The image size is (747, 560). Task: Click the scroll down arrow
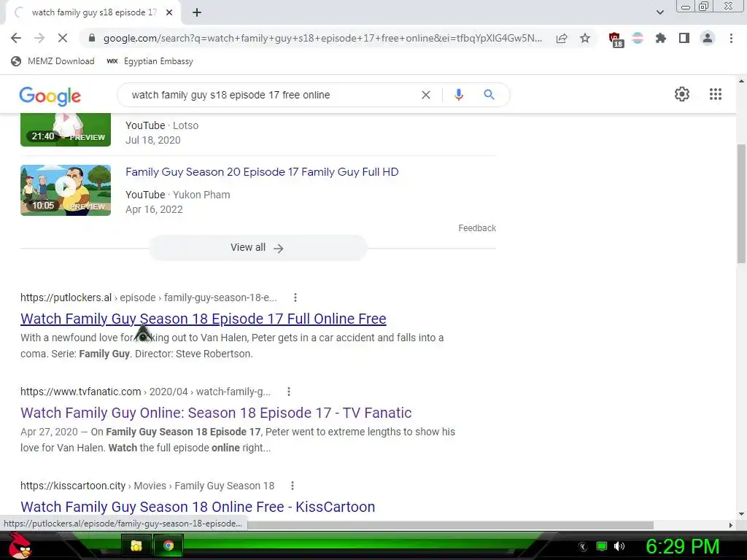tap(741, 514)
